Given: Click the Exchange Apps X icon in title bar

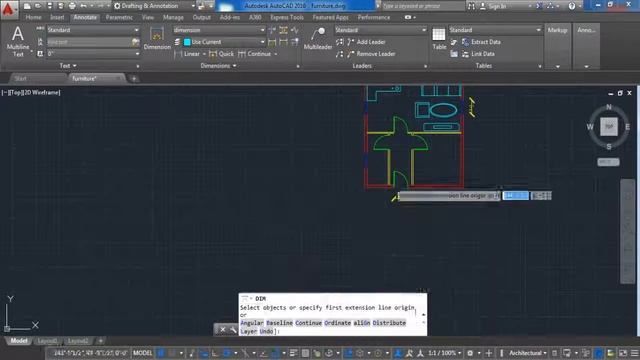Looking at the screenshot, I should pyautogui.click(x=539, y=6).
